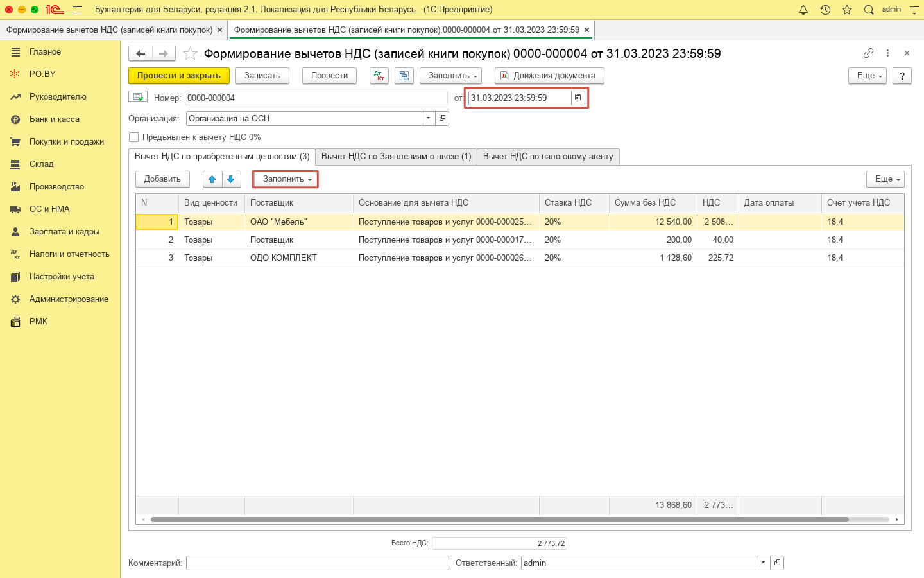Click the document structure icon beside Заполнить
The image size is (924, 578).
click(x=404, y=76)
